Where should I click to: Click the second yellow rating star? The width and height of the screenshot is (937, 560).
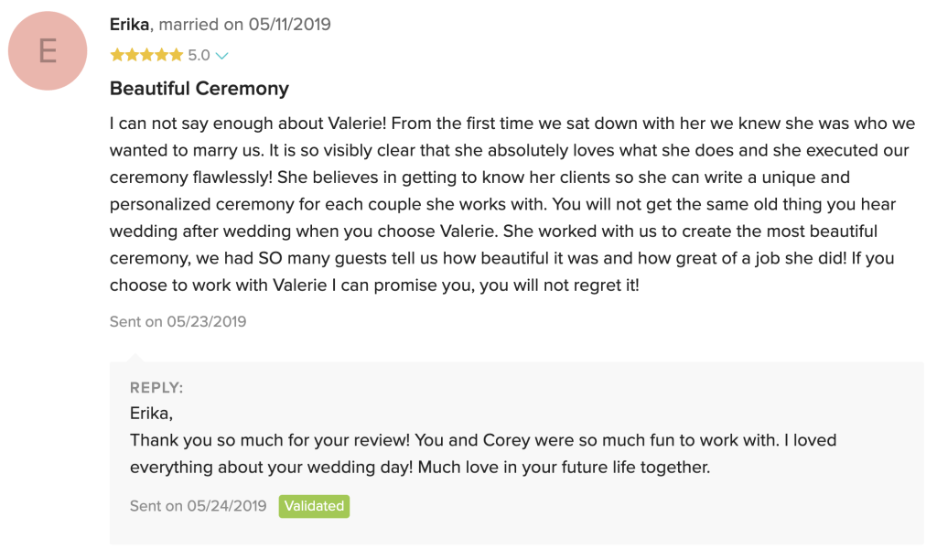coord(131,56)
